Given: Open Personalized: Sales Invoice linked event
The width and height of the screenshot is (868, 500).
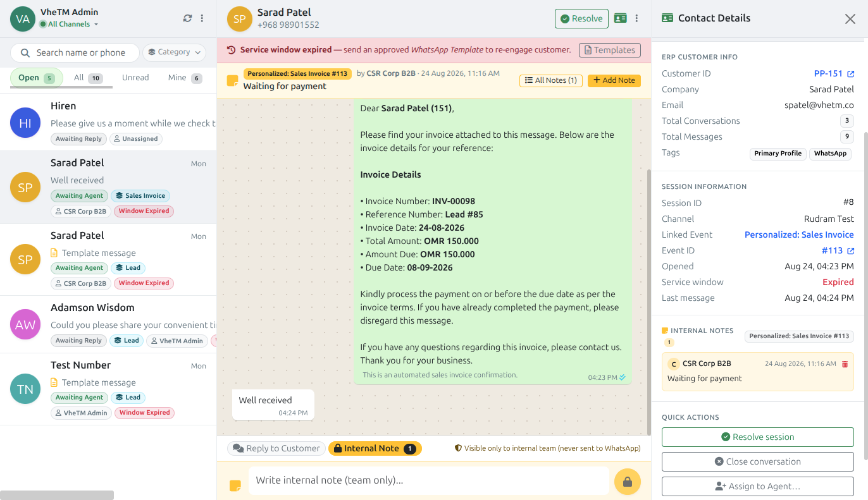Looking at the screenshot, I should pos(799,235).
